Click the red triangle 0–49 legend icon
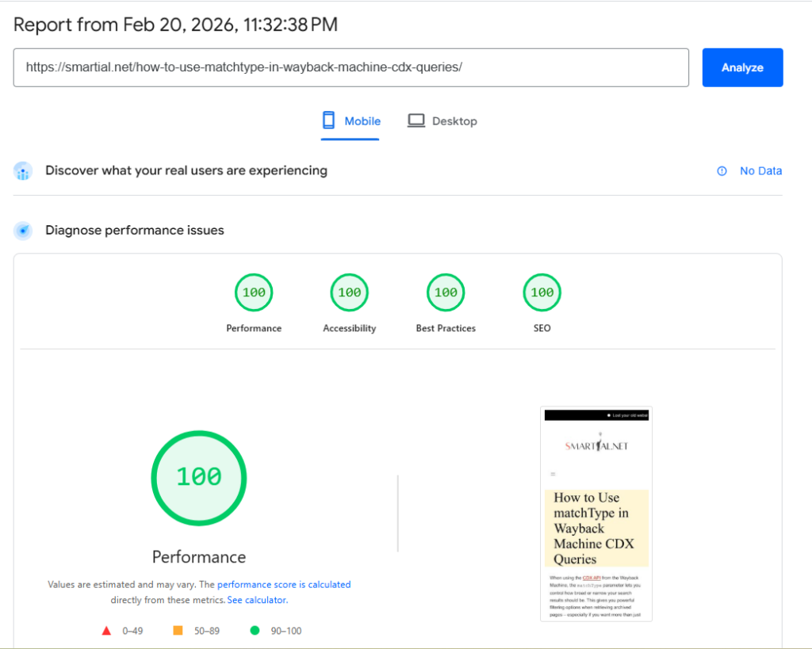Image resolution: width=812 pixels, height=649 pixels. [106, 631]
